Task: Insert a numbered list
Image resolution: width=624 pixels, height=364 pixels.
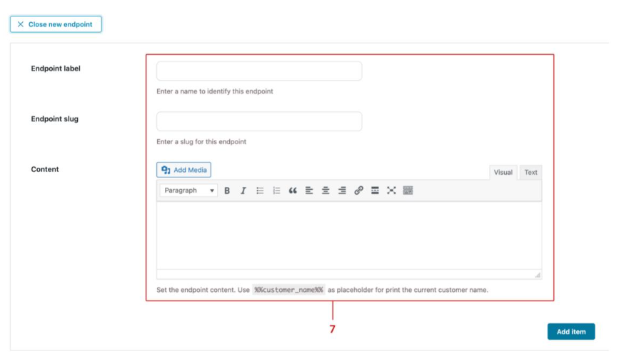Action: [x=276, y=191]
